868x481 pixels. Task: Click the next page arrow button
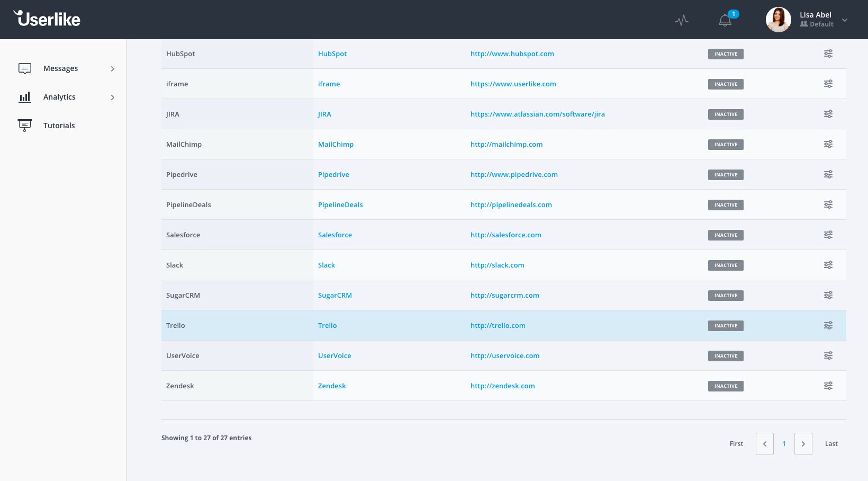(x=803, y=444)
